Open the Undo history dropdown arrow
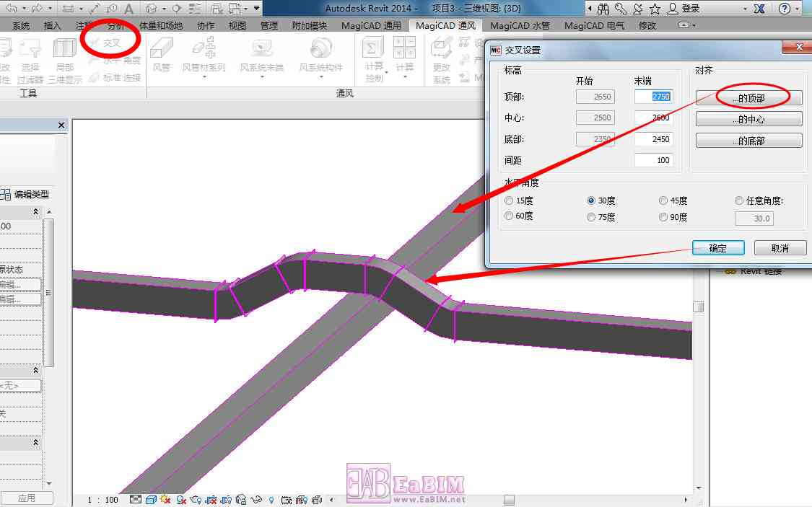Image resolution: width=812 pixels, height=507 pixels. click(x=24, y=8)
